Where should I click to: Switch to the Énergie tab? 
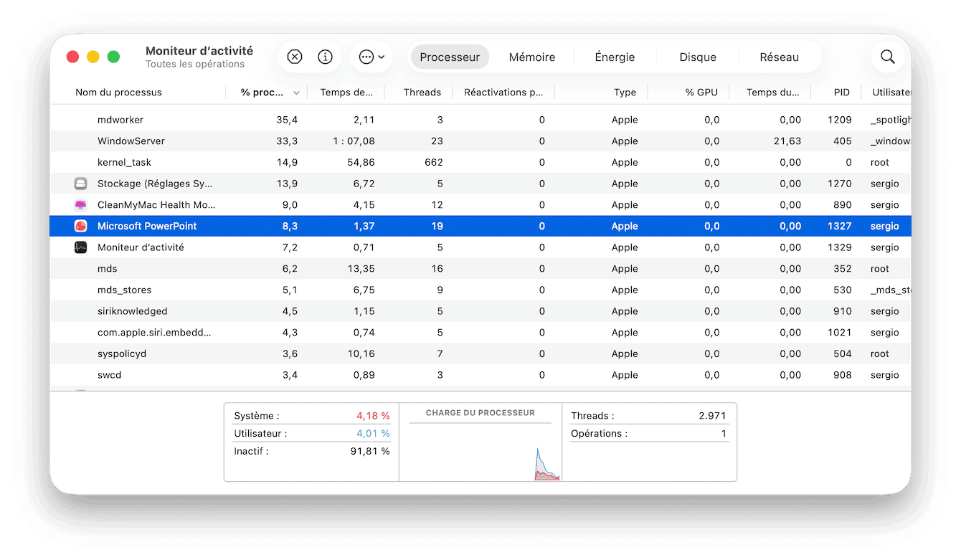point(615,57)
